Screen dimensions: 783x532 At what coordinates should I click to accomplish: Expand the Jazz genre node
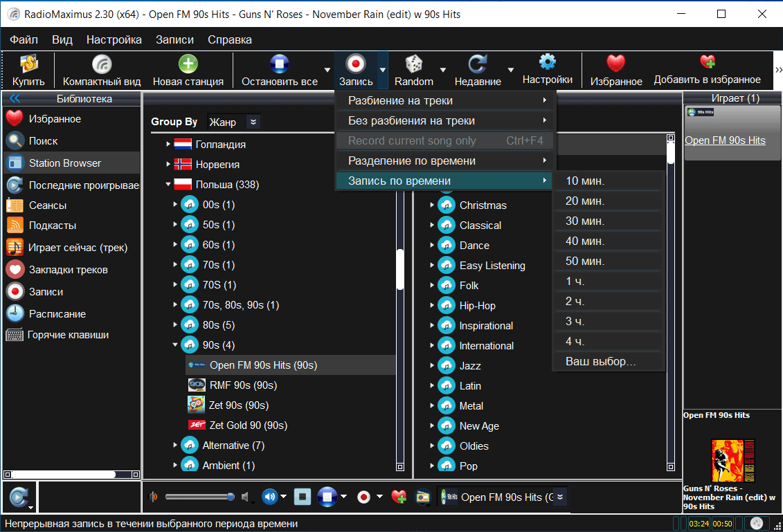coord(432,365)
